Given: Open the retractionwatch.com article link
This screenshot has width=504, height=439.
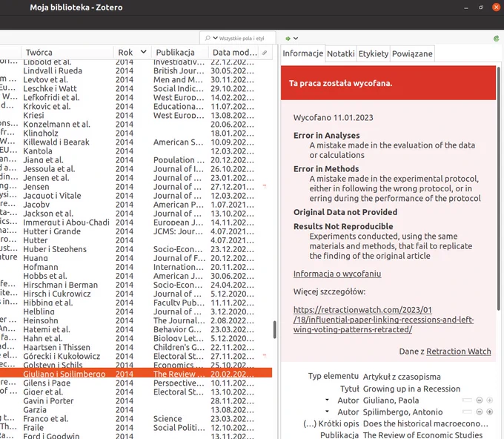Looking at the screenshot, I should pos(383,320).
